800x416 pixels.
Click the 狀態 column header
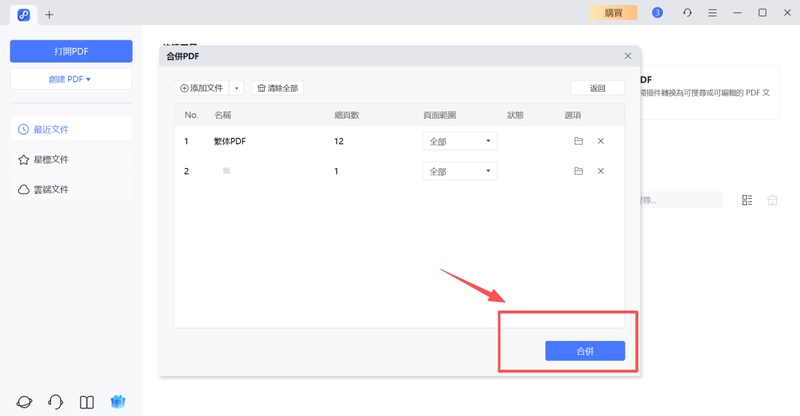515,115
